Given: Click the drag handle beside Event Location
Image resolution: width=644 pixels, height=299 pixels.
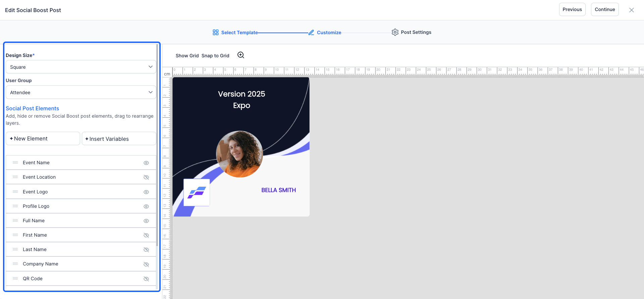Looking at the screenshot, I should (x=15, y=177).
